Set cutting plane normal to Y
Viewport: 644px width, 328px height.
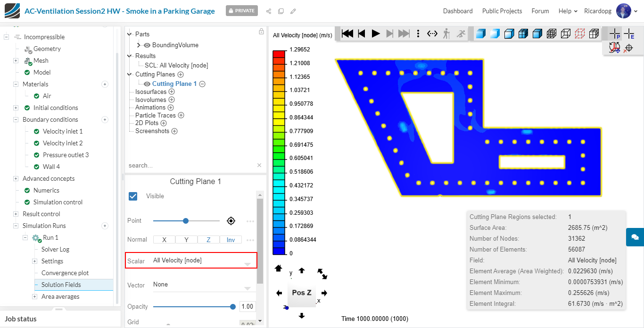click(187, 240)
